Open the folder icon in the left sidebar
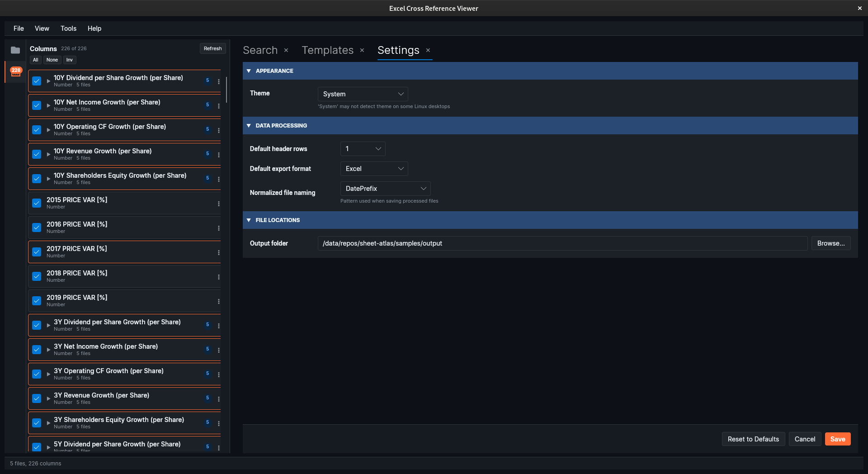The width and height of the screenshot is (868, 474). [x=15, y=50]
